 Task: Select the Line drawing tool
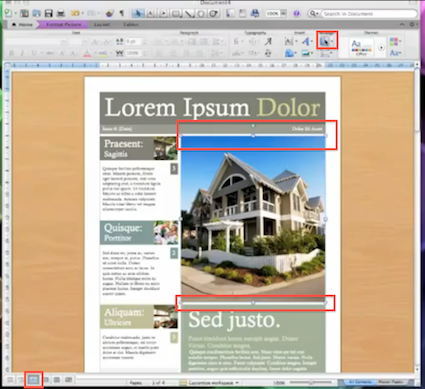tap(189, 13)
